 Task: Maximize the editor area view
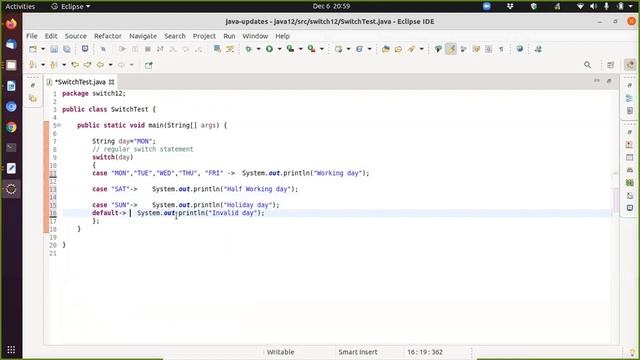(x=609, y=80)
